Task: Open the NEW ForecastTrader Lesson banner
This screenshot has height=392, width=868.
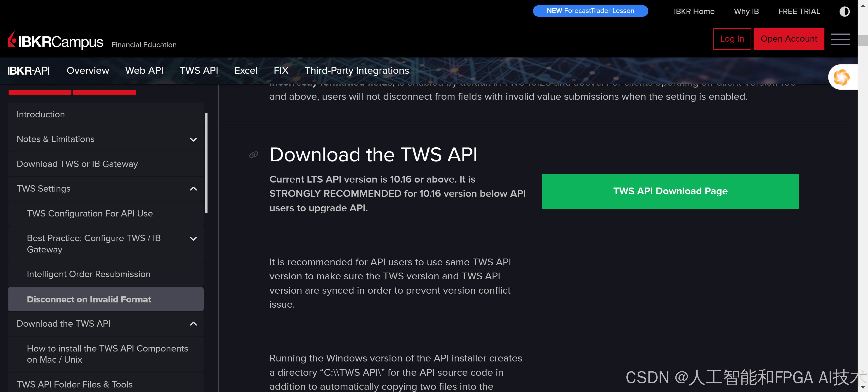Action: pos(590,11)
